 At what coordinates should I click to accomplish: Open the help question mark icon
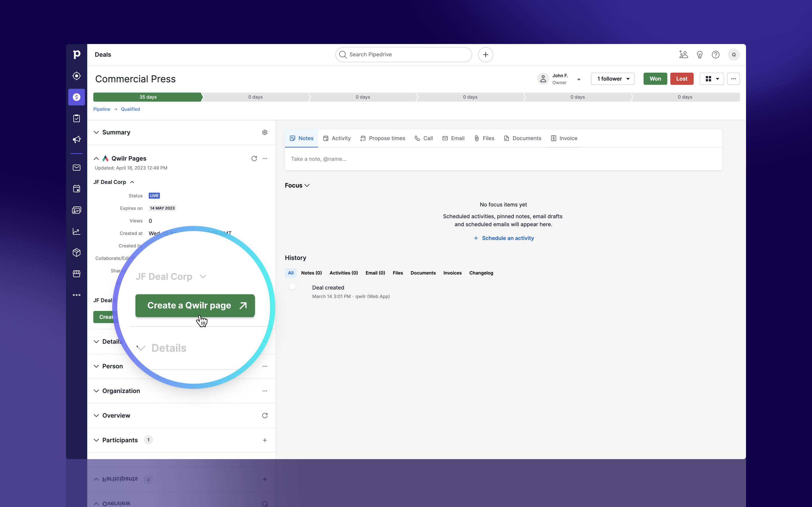[715, 55]
